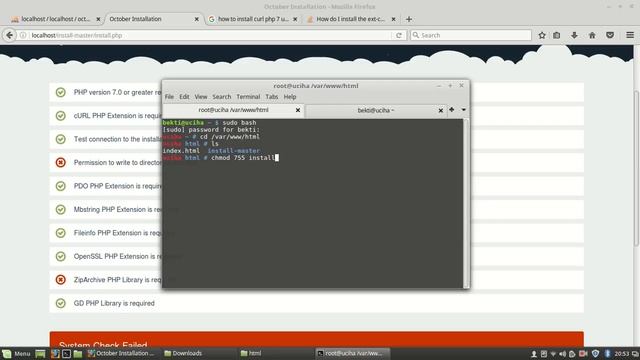Open terminal Tabs menu
This screenshot has width=640, height=360.
[x=271, y=97]
